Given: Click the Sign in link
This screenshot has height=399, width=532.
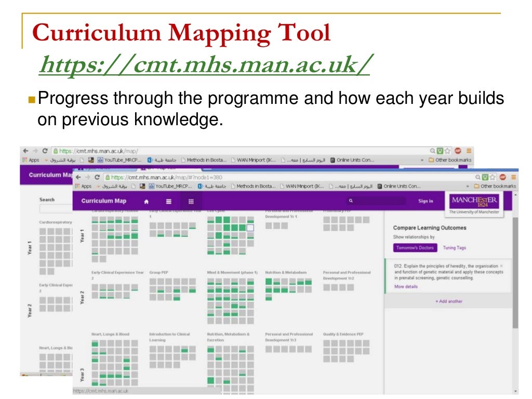Looking at the screenshot, I should pos(425,201).
